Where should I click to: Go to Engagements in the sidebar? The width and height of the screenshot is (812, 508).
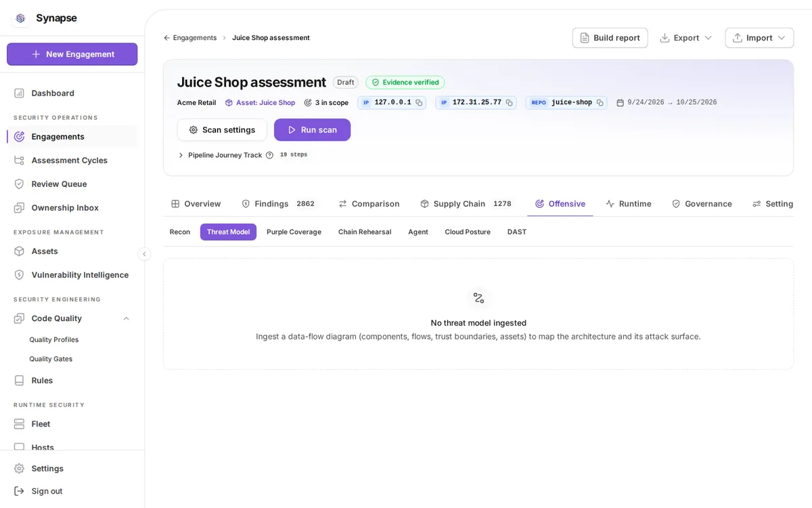(x=72, y=136)
